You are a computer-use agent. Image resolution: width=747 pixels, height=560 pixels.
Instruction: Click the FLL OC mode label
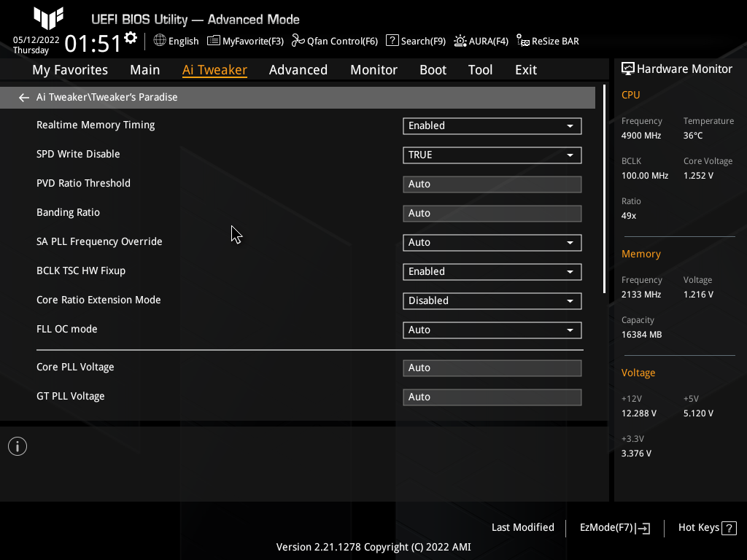(66, 330)
